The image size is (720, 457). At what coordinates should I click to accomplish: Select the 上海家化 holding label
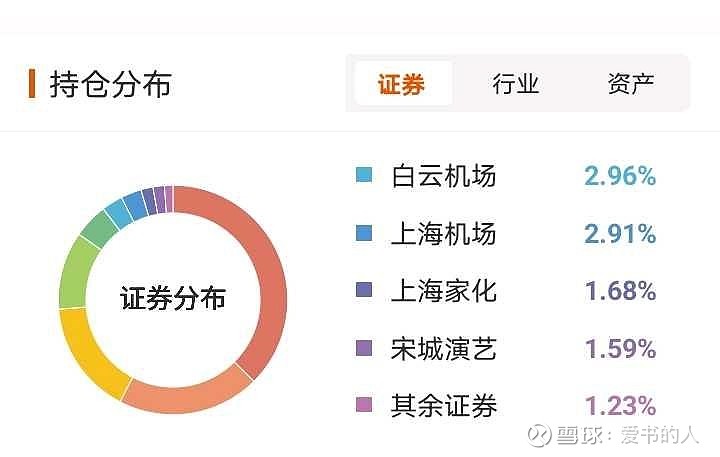pyautogui.click(x=444, y=291)
